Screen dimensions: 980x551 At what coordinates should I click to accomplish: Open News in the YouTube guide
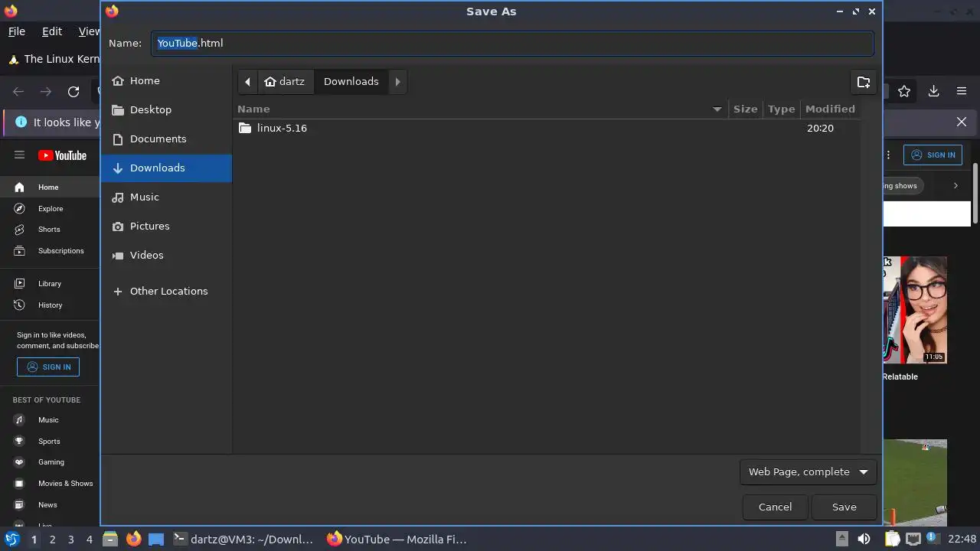pyautogui.click(x=50, y=505)
